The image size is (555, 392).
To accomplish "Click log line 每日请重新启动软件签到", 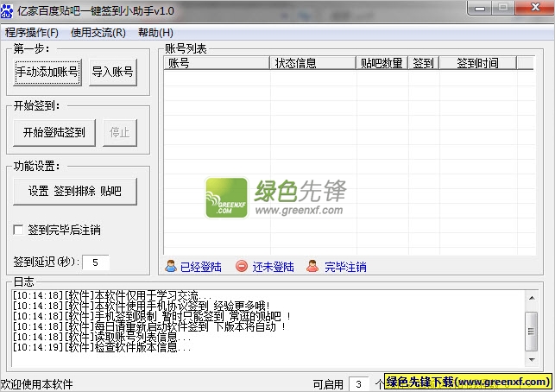I will (149, 326).
